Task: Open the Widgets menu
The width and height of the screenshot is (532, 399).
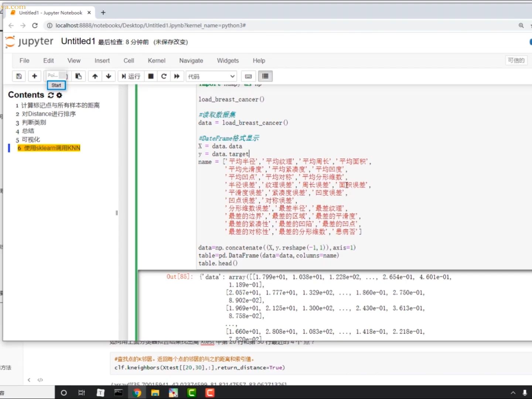Action: click(228, 61)
